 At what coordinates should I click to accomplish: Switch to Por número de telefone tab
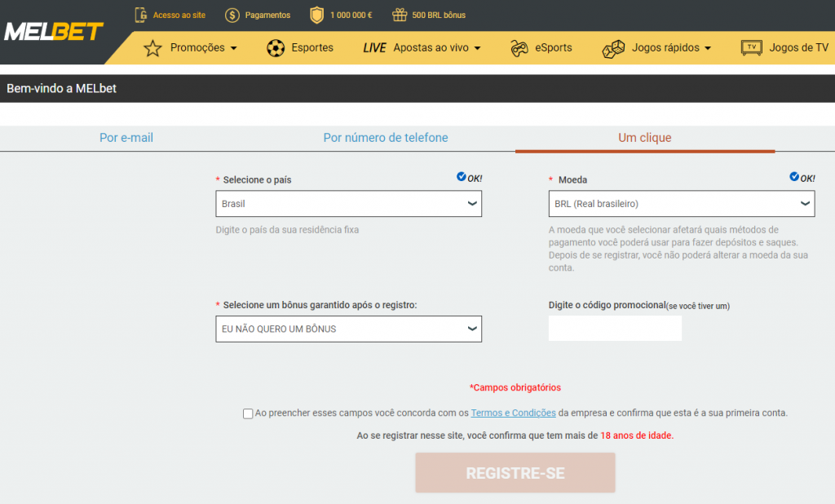coord(386,138)
